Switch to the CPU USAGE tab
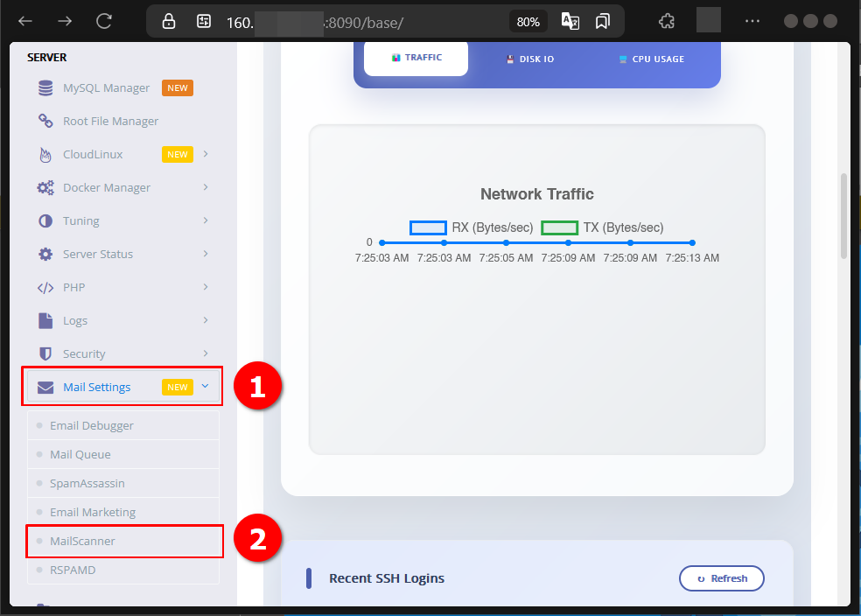Image resolution: width=861 pixels, height=616 pixels. pyautogui.click(x=652, y=59)
